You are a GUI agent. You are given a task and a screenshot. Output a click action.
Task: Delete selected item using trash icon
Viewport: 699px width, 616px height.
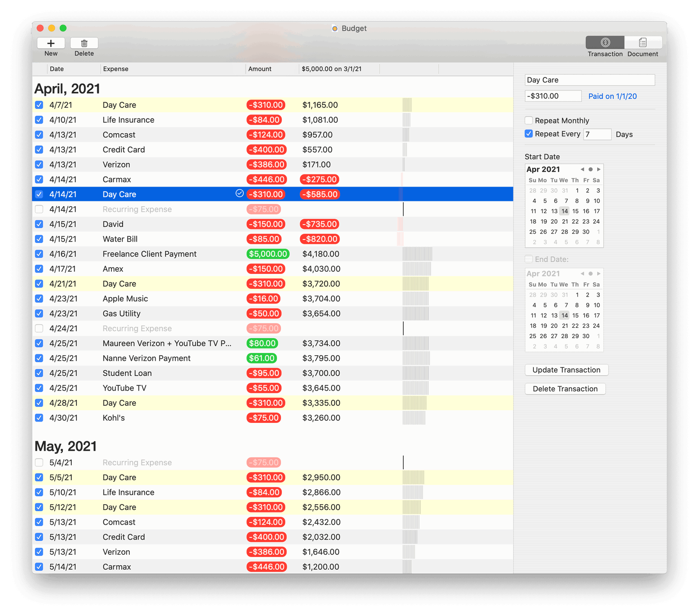tap(84, 43)
